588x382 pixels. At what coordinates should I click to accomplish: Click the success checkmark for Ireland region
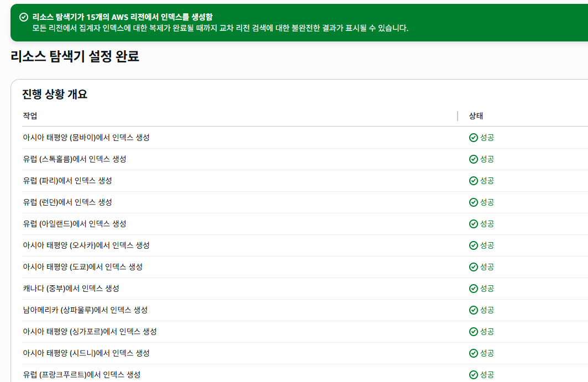[474, 223]
